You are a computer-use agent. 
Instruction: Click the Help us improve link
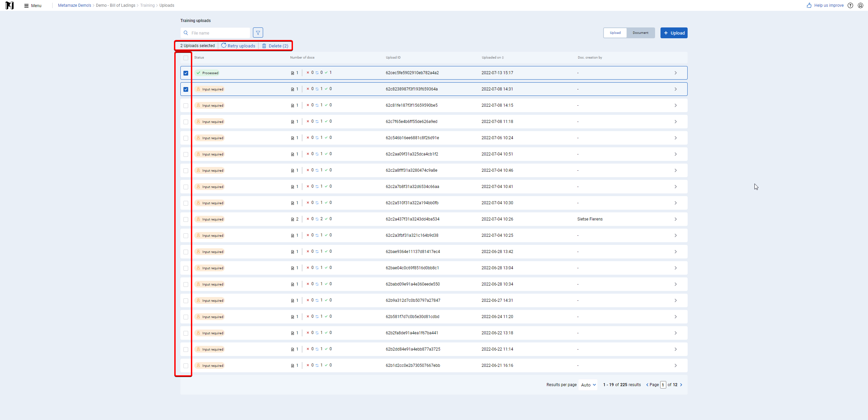(x=829, y=5)
